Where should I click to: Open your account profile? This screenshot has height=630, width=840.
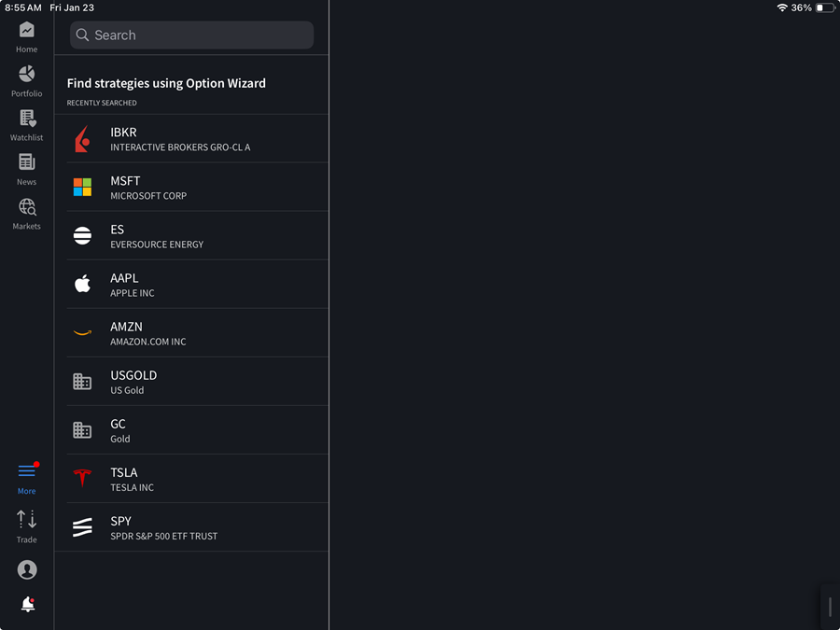[x=27, y=569]
